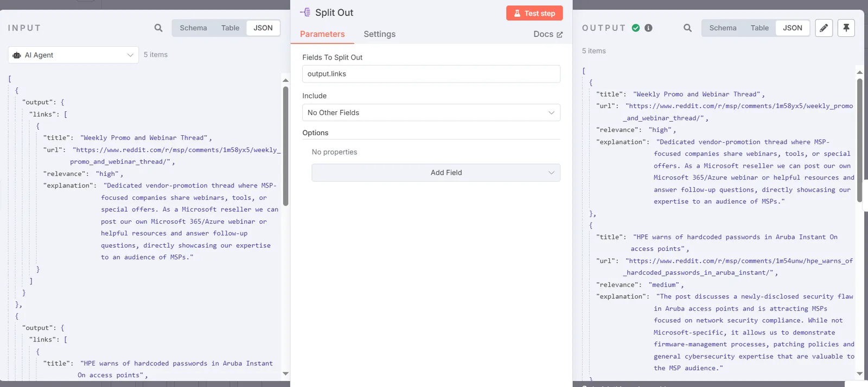Click "HPE warns of hardcoded passwords" title in OUTPUT
Screen dimensions: 868x387
735,243
